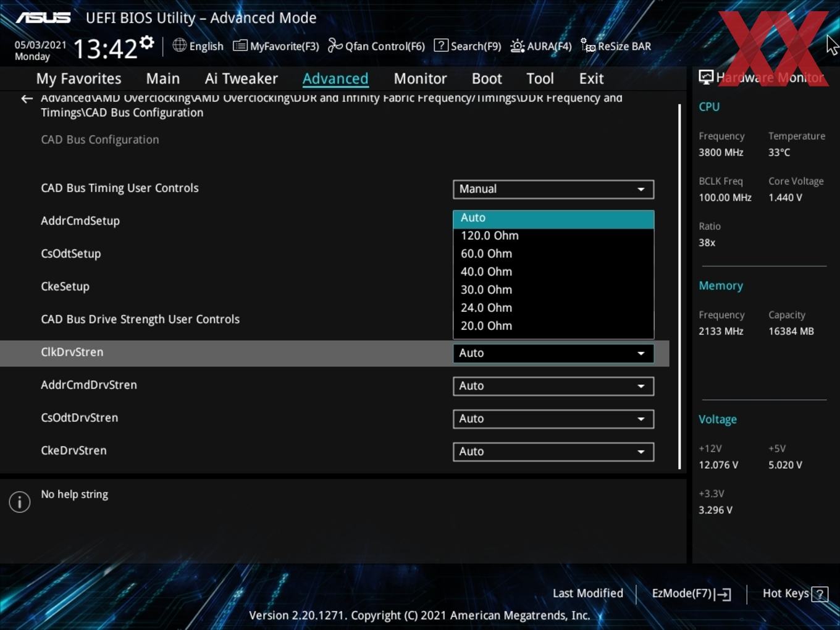Open MyFavorite(F3) list
The image size is (840, 630).
[x=276, y=46]
